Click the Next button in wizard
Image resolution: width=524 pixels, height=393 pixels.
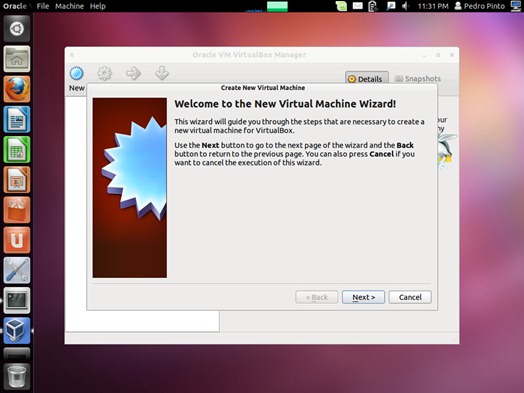pyautogui.click(x=363, y=297)
